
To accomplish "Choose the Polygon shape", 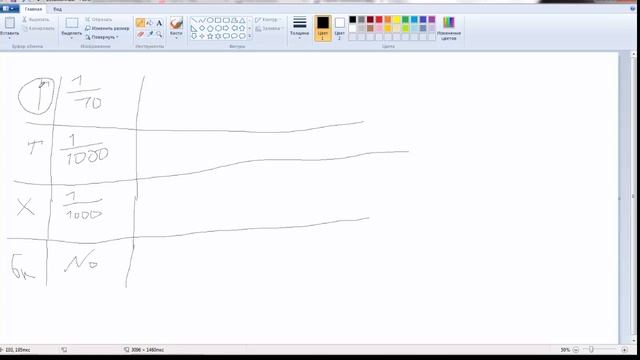I will click(234, 20).
